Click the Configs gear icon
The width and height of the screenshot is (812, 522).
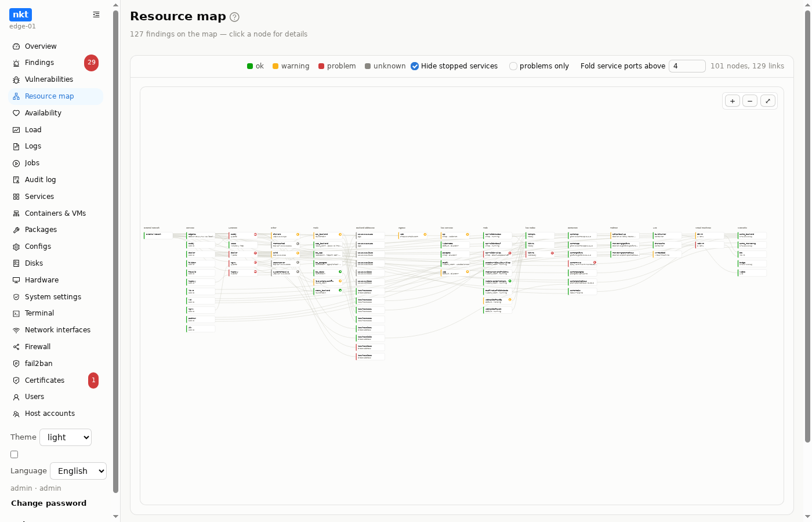click(x=16, y=246)
